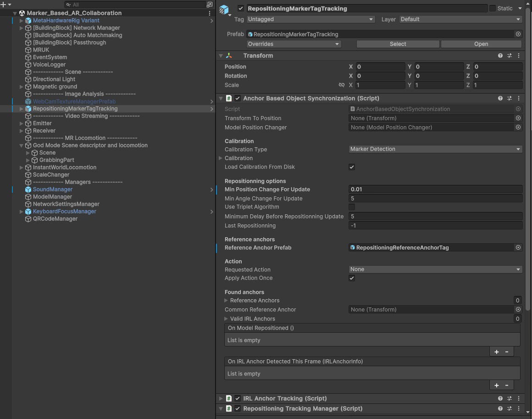Open Calibration Type dropdown
The width and height of the screenshot is (532, 419).
pyautogui.click(x=435, y=149)
